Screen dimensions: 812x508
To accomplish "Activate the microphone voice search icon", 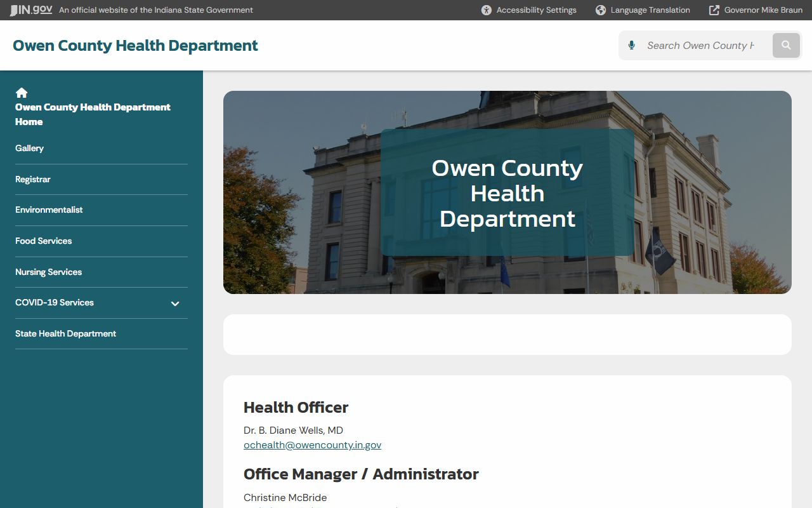I will [x=631, y=45].
